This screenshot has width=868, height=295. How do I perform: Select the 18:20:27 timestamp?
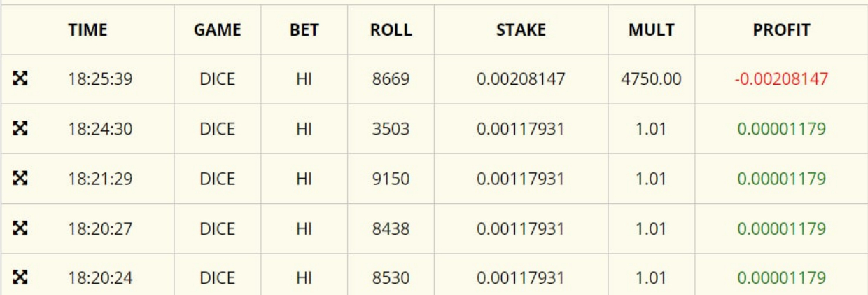pyautogui.click(x=100, y=229)
